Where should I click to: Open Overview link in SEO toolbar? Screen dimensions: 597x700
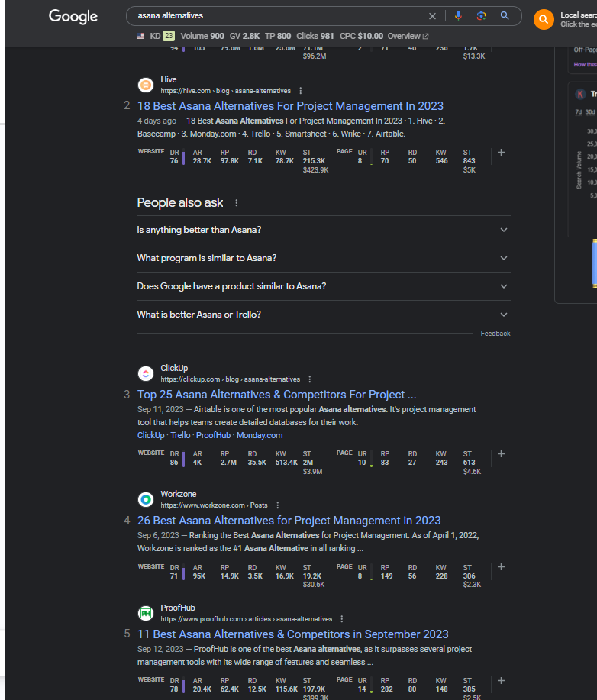[x=408, y=36]
